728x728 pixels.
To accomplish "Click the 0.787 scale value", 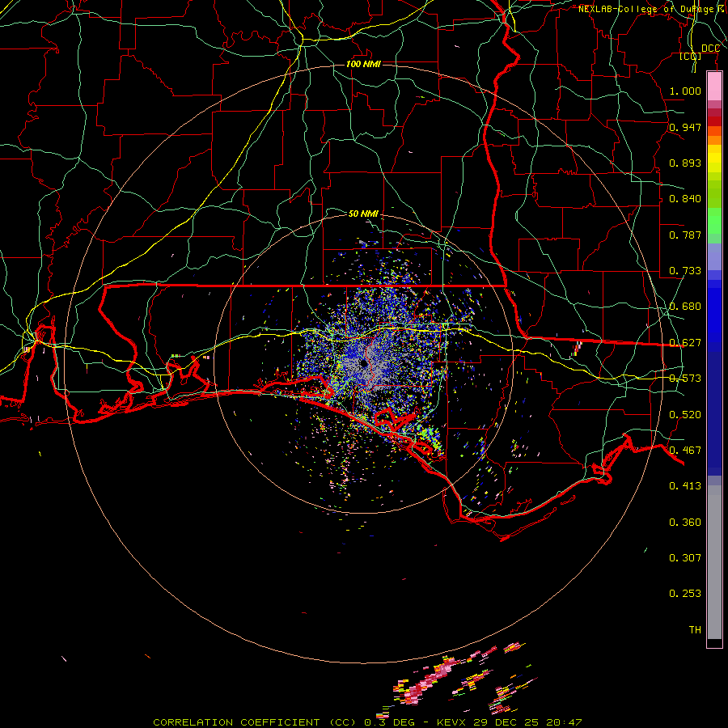I will tap(685, 235).
